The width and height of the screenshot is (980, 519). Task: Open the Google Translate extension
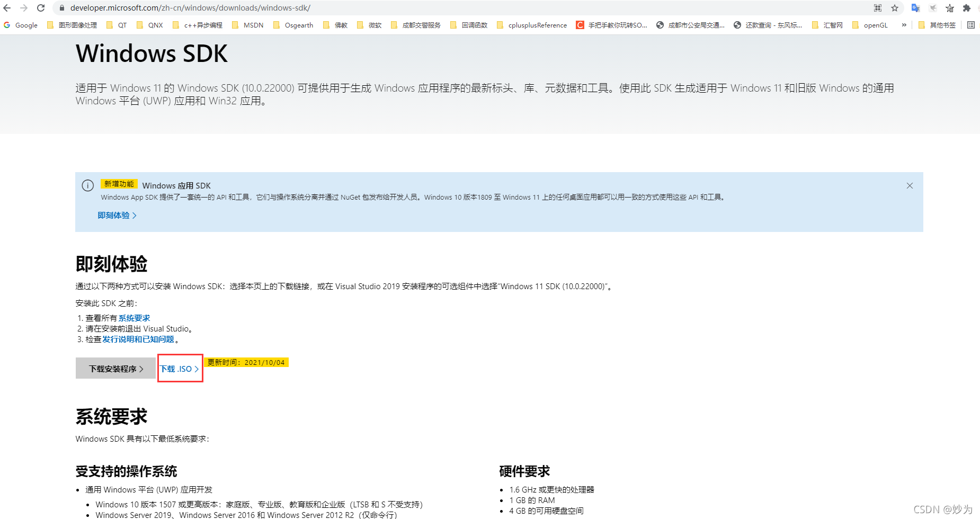[915, 8]
